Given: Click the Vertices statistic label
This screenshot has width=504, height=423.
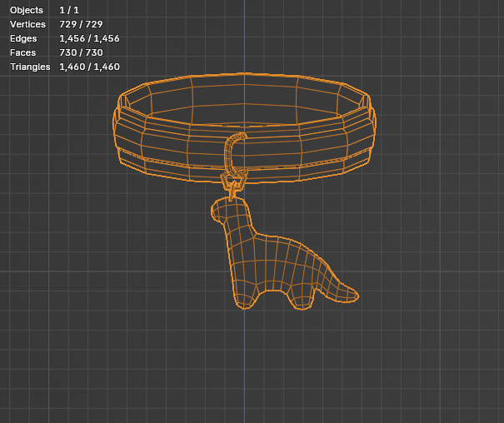Looking at the screenshot, I should (27, 24).
